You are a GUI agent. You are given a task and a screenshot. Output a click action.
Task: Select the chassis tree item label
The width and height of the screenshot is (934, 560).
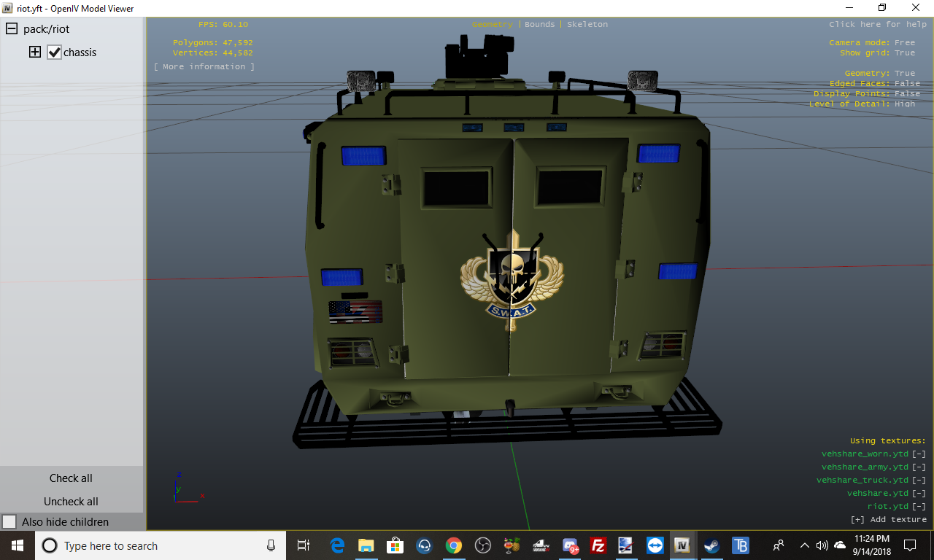click(80, 52)
